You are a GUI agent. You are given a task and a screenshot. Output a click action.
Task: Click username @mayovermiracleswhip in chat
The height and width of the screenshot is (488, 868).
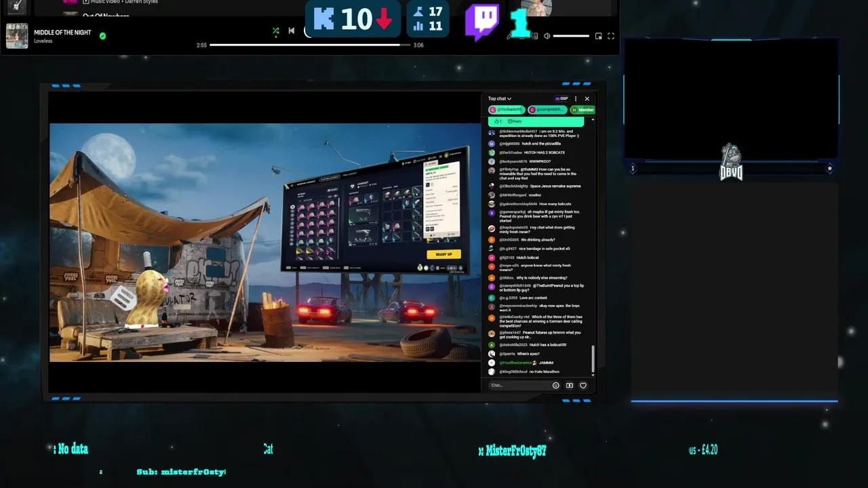tap(518, 306)
